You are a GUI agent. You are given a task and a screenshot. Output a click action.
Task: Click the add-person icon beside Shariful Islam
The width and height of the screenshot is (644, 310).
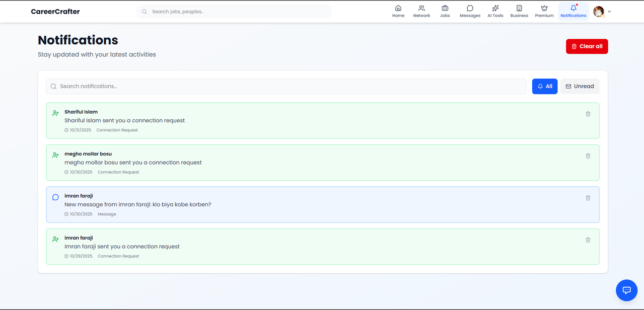(x=55, y=113)
